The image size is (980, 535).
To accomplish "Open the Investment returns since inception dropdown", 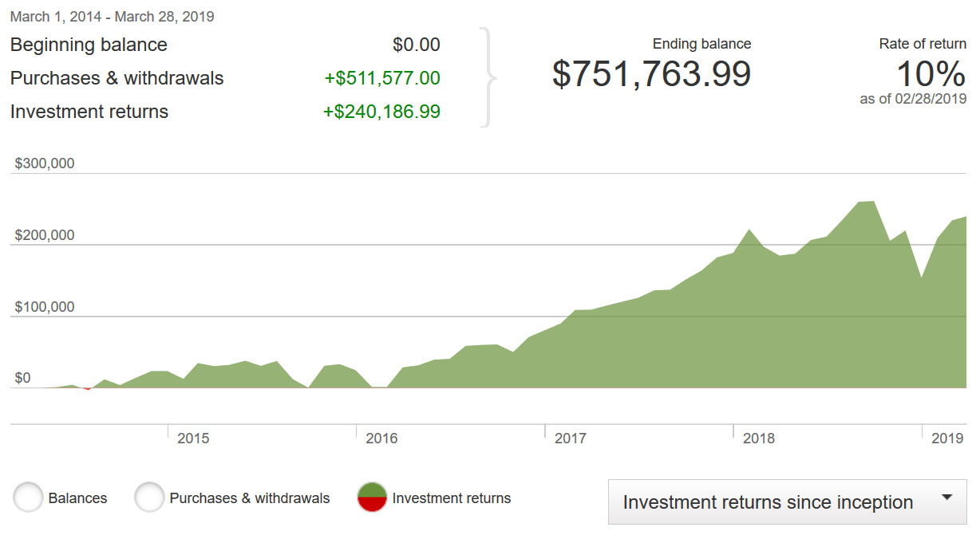I will (x=786, y=502).
